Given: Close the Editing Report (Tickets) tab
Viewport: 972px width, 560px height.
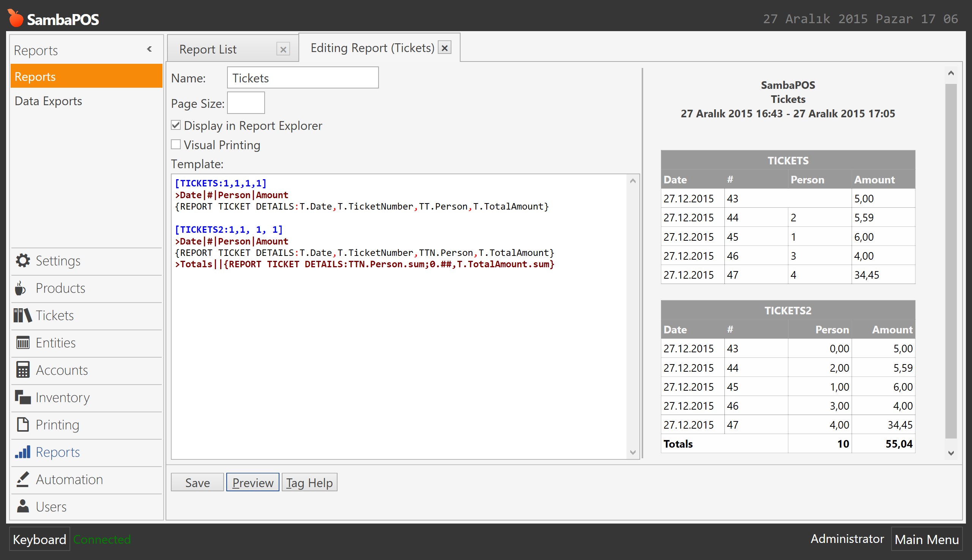Looking at the screenshot, I should (445, 48).
